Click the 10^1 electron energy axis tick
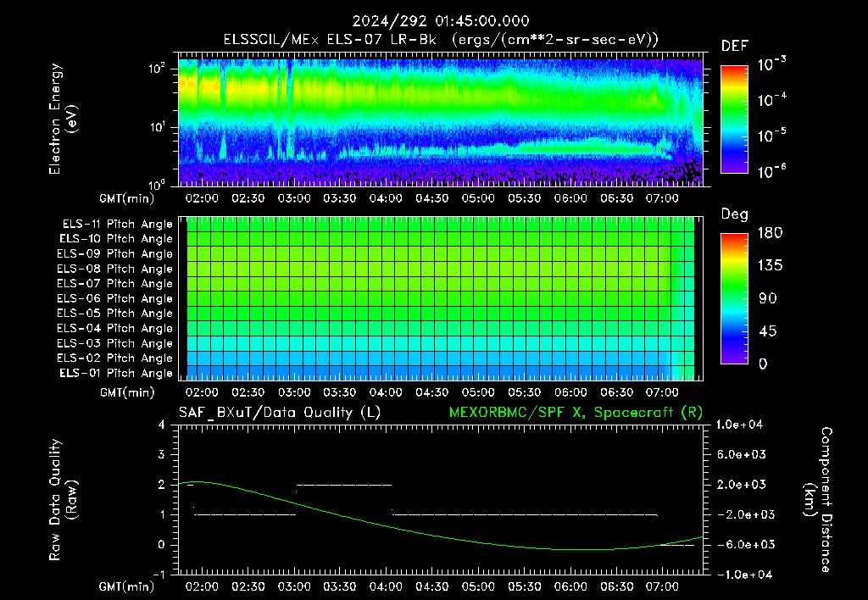This screenshot has height=600, width=868. [157, 127]
